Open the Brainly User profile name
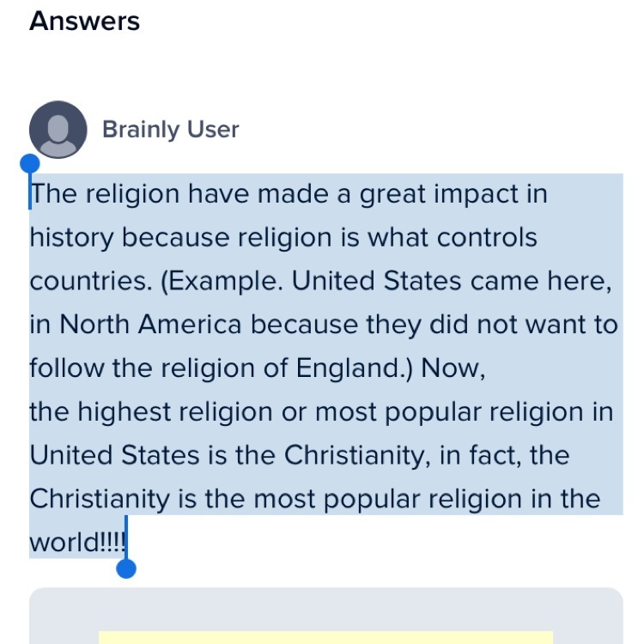Image resolution: width=644 pixels, height=644 pixels. point(171,130)
